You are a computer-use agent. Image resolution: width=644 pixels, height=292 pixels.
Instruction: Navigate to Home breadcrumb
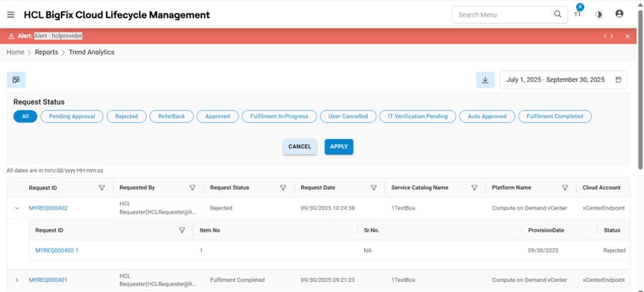point(15,52)
